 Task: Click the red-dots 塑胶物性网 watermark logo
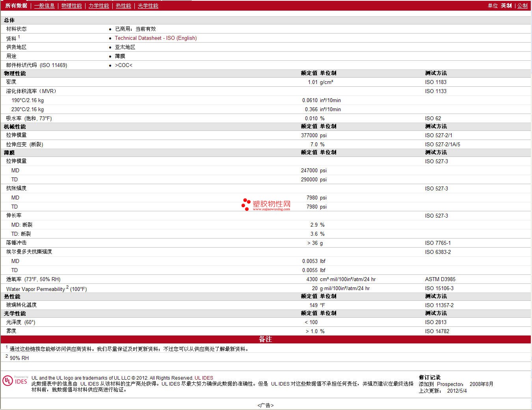point(266,204)
